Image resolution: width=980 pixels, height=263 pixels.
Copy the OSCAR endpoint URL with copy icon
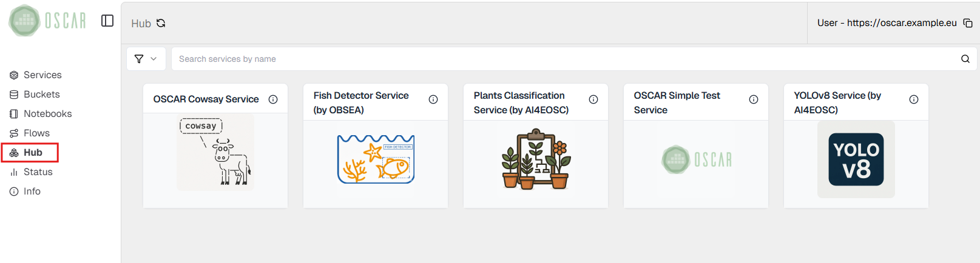tap(968, 23)
